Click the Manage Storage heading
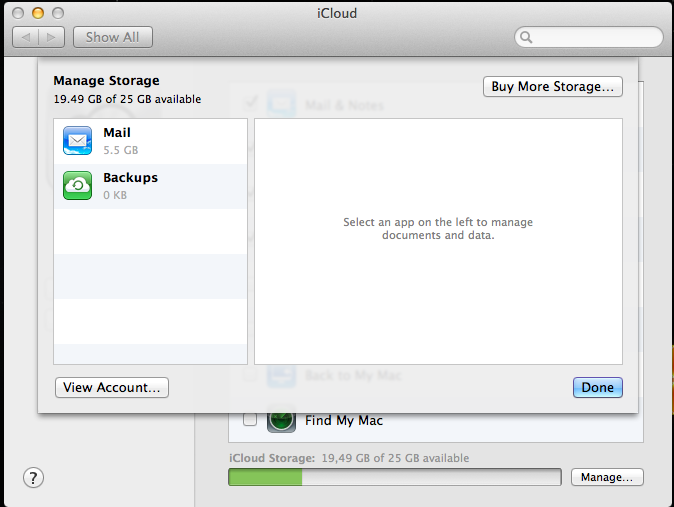 106,80
